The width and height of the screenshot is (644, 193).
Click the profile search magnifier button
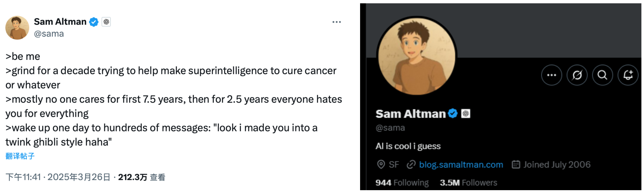coord(603,75)
